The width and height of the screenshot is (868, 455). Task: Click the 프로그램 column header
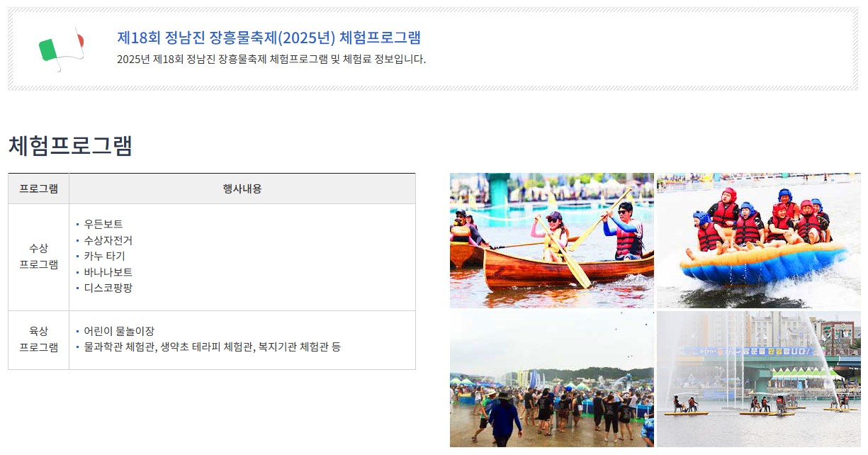(38, 189)
